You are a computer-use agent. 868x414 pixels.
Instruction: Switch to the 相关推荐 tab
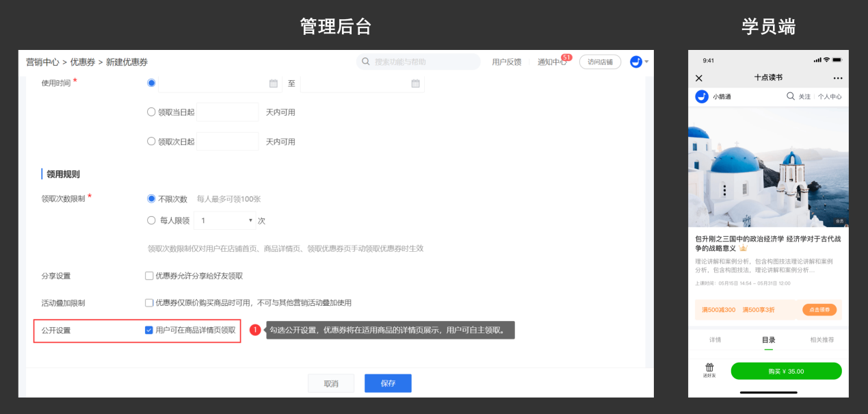click(821, 339)
